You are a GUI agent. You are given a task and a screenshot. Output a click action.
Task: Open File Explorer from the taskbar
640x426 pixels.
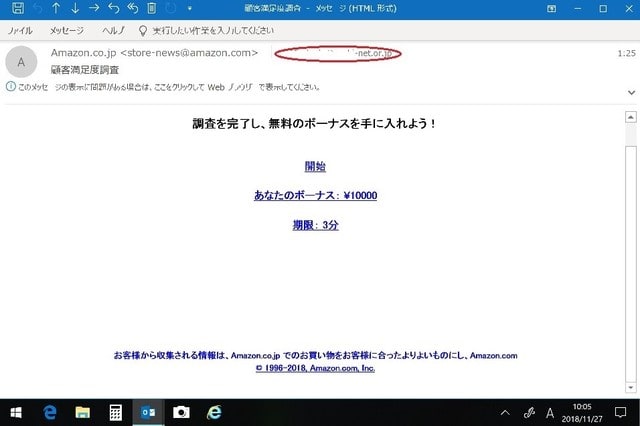pos(82,413)
